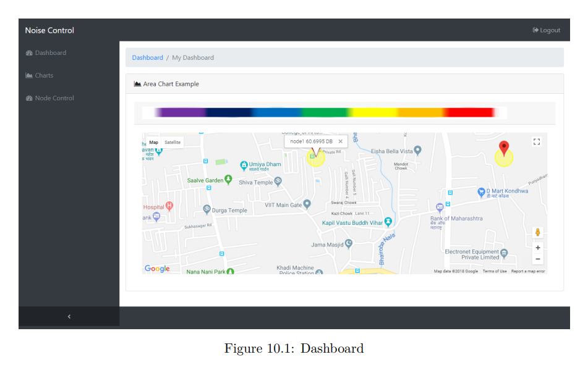
Task: Click the Logout exit icon
Action: pos(534,30)
